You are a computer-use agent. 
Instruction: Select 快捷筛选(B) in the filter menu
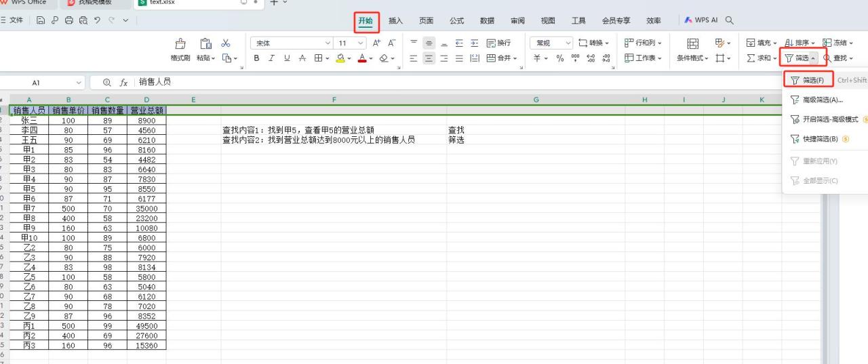point(825,139)
